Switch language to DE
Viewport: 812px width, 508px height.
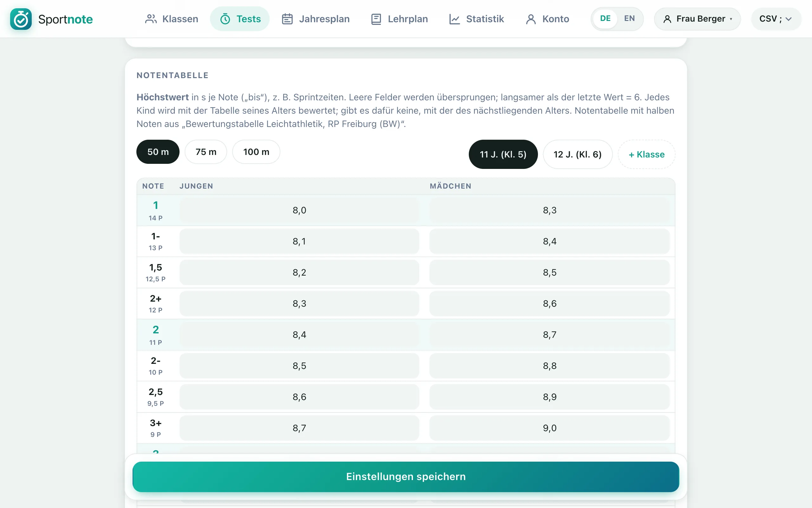[x=605, y=18]
